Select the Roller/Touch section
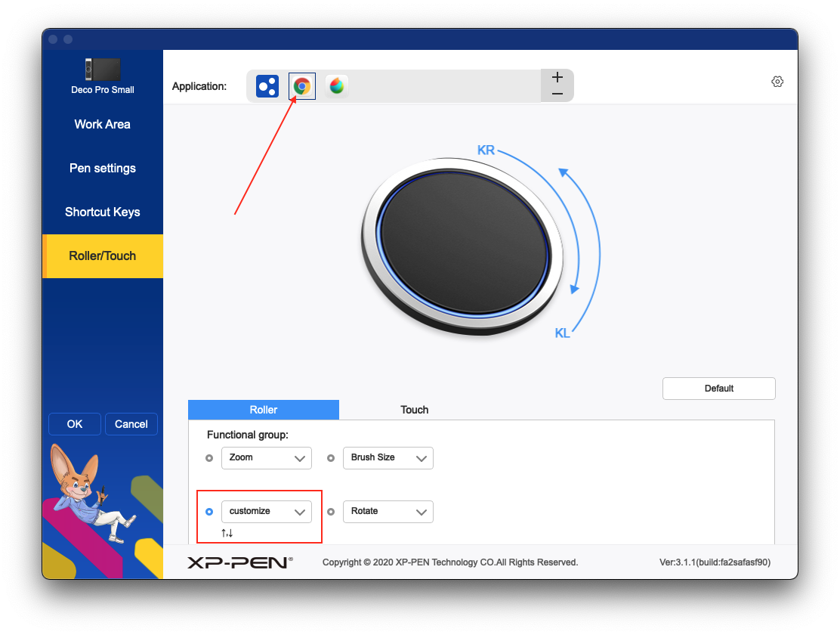Image resolution: width=840 pixels, height=635 pixels. coord(102,256)
